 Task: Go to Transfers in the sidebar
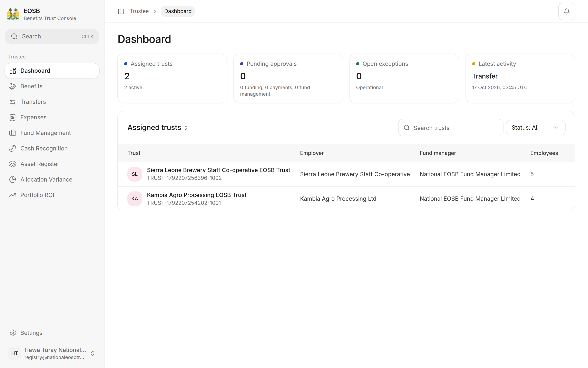(x=52, y=102)
